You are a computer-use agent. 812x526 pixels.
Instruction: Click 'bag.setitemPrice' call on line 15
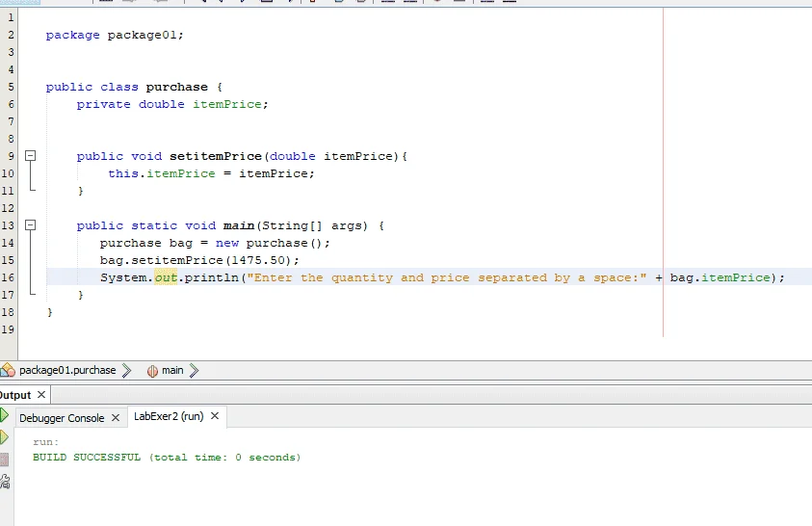(x=162, y=260)
